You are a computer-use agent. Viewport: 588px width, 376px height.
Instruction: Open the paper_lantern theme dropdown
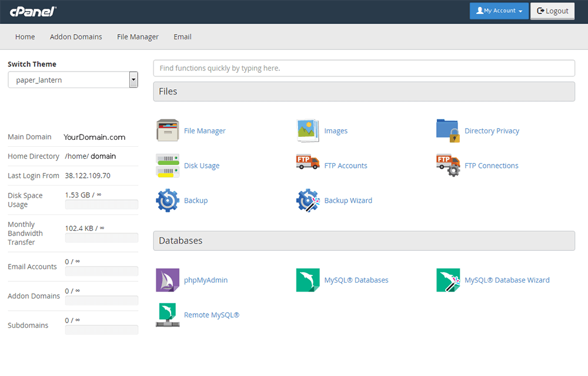[73, 80]
